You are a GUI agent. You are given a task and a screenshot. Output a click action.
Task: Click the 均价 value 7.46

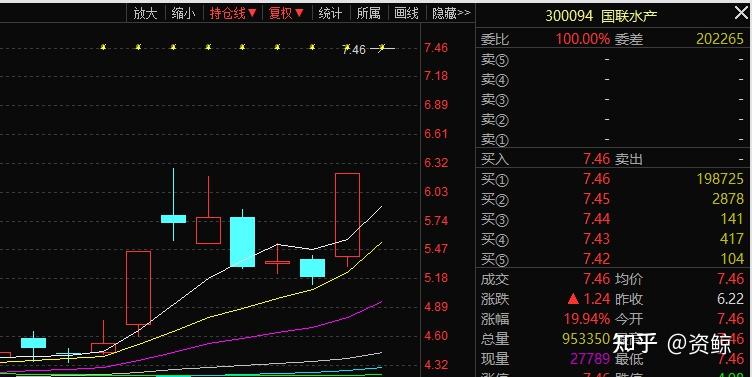click(730, 279)
